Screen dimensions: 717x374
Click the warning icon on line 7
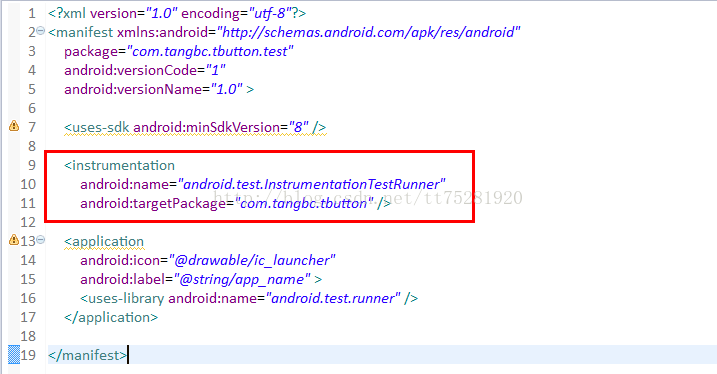pos(14,126)
